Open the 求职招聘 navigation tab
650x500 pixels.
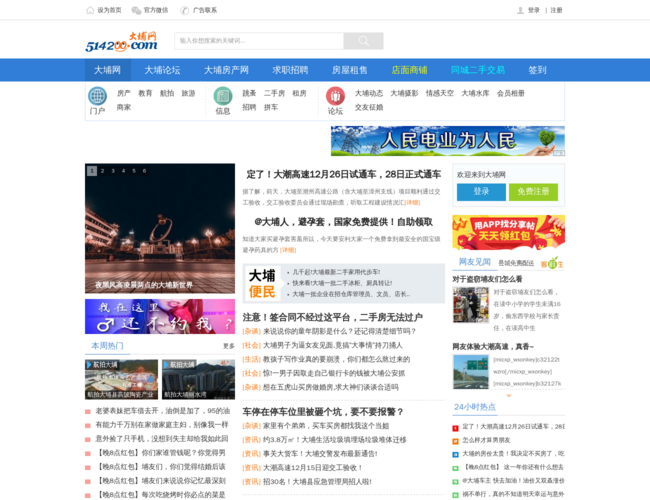point(290,70)
